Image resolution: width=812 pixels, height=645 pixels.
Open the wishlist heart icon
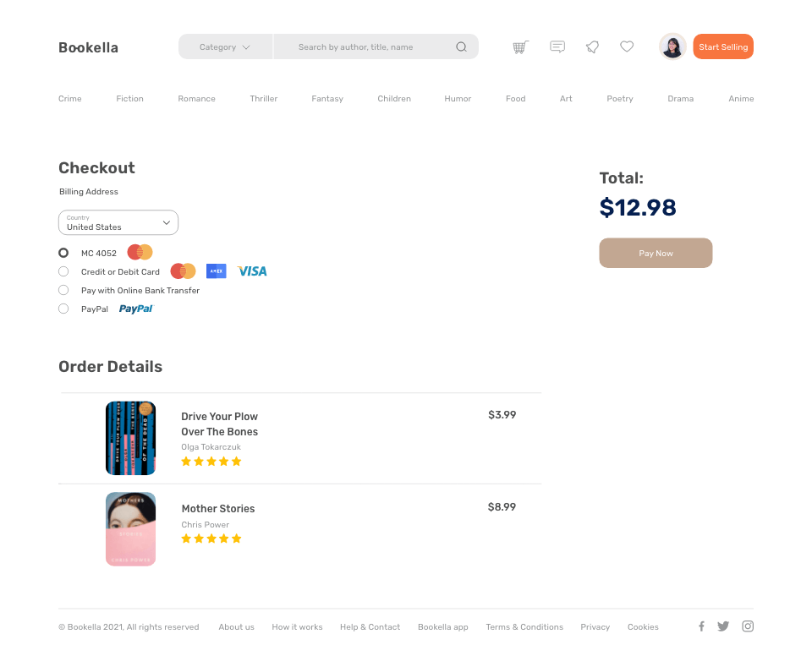tap(627, 46)
